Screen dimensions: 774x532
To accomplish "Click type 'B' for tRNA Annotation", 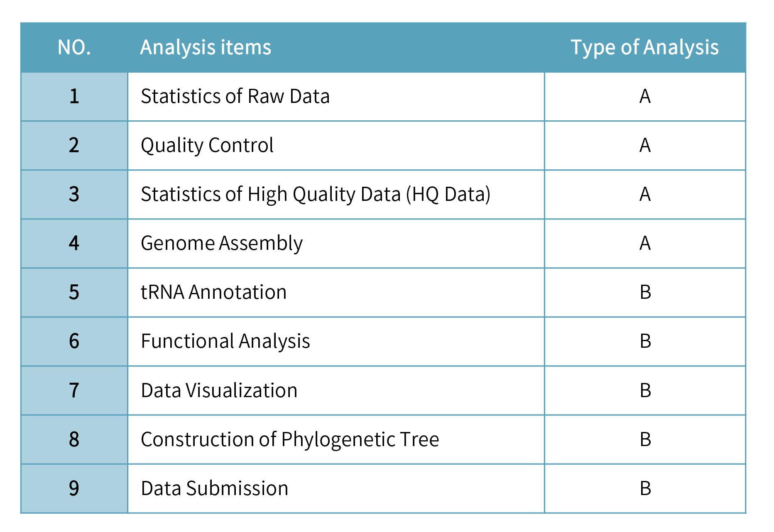I will pos(645,292).
